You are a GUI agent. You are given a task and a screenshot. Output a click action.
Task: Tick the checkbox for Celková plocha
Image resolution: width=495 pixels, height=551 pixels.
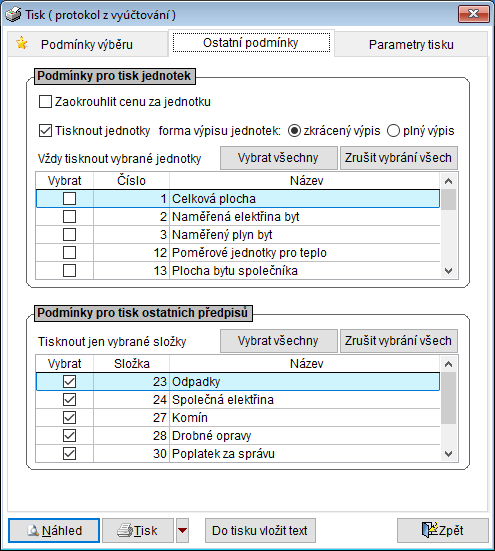tap(69, 199)
